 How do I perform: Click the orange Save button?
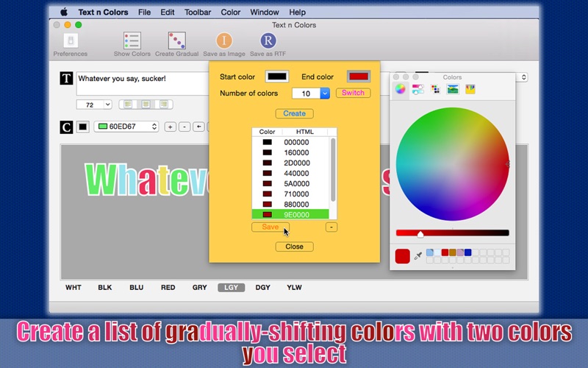tap(270, 227)
